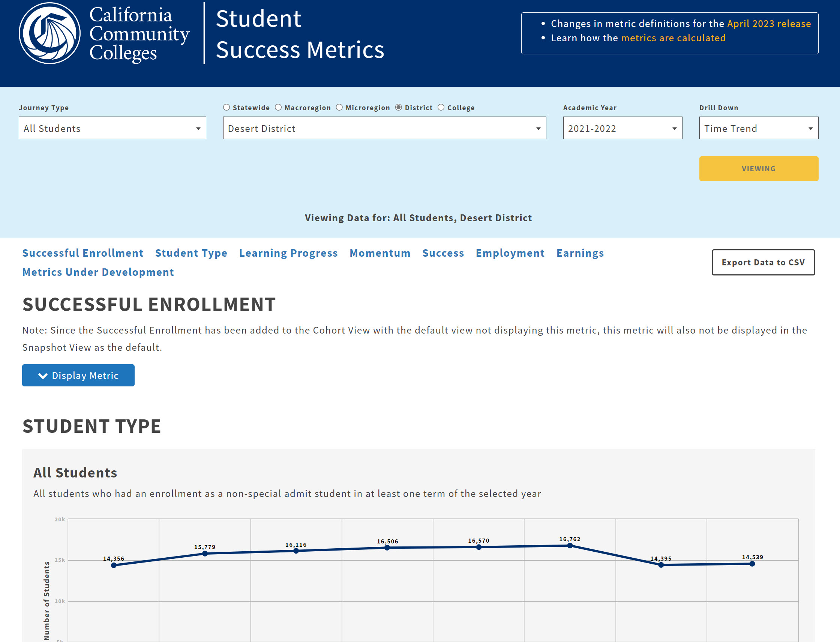
Task: Click Export Data to CSV button
Action: (x=763, y=262)
